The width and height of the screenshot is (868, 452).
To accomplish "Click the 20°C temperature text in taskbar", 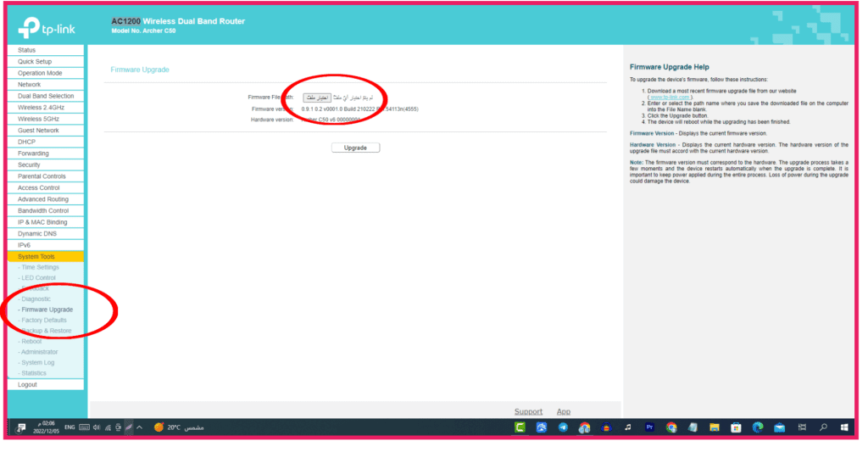I will point(174,427).
